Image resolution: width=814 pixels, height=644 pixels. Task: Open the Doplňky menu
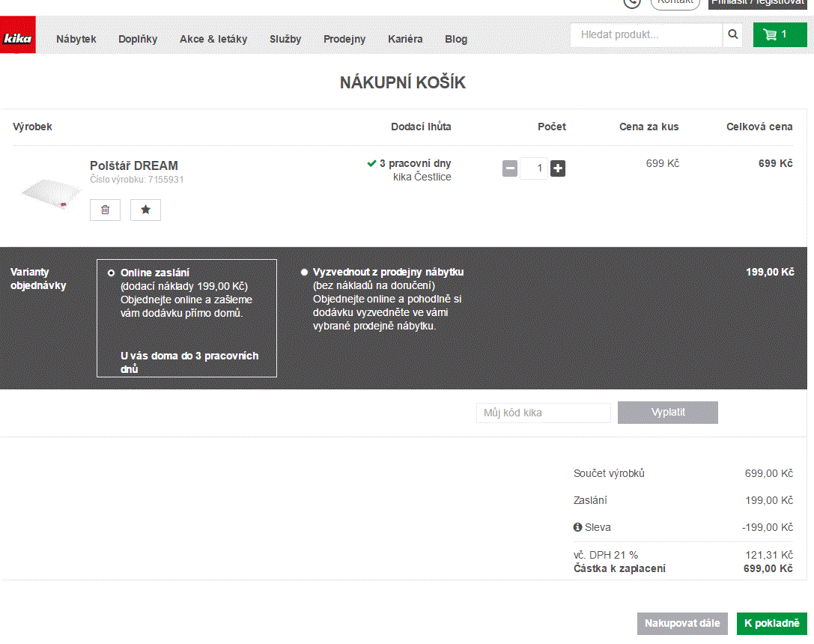138,39
